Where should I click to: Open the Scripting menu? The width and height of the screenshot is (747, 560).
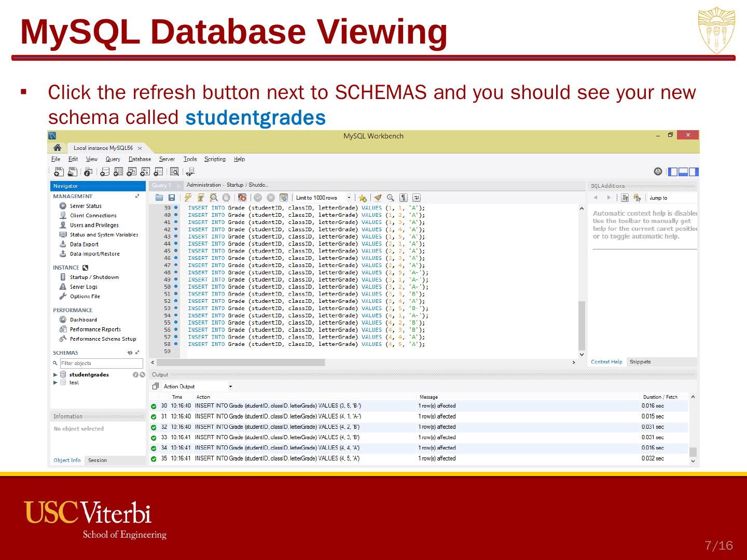click(215, 159)
